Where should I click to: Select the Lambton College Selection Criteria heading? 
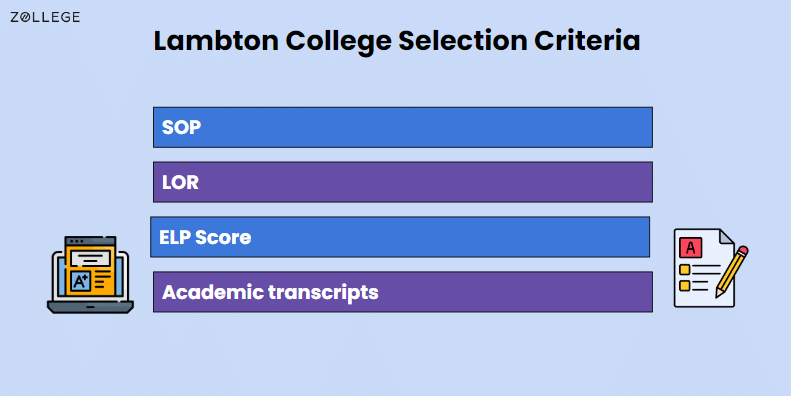click(397, 41)
